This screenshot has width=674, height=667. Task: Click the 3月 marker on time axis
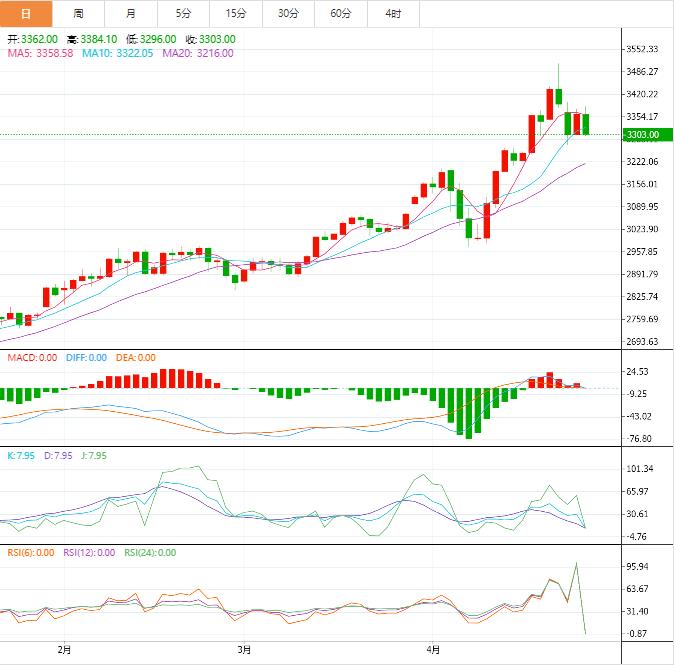point(246,649)
